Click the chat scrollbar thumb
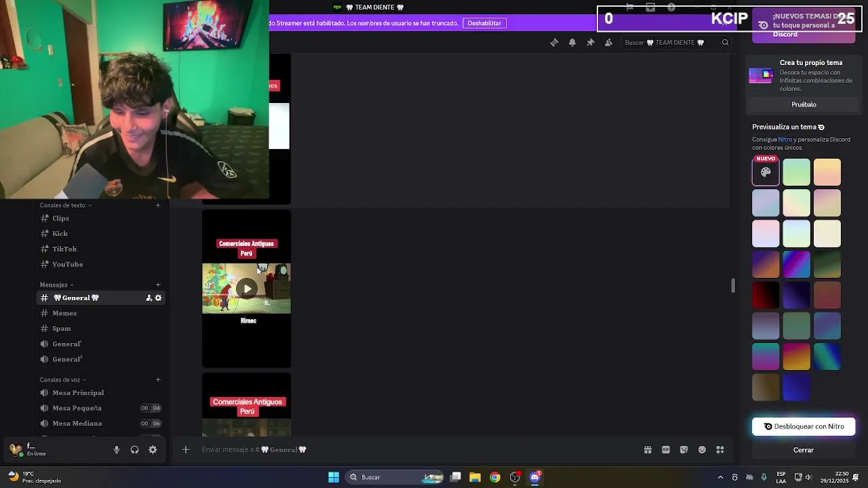The width and height of the screenshot is (868, 488). [x=732, y=285]
